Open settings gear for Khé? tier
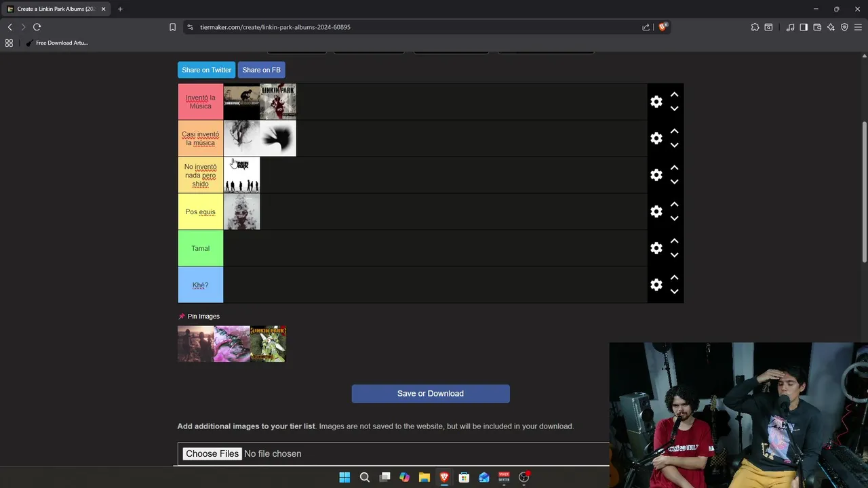868x488 pixels. 656,285
